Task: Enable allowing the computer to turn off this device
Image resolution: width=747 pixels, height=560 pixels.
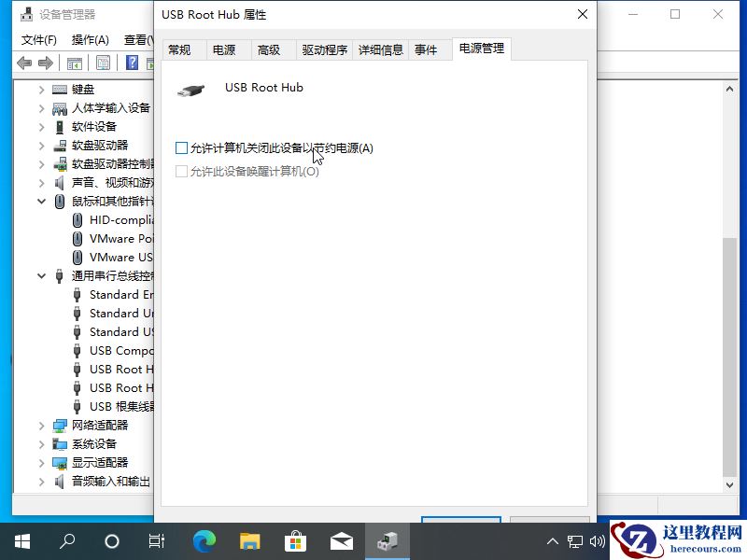Action: 180,147
